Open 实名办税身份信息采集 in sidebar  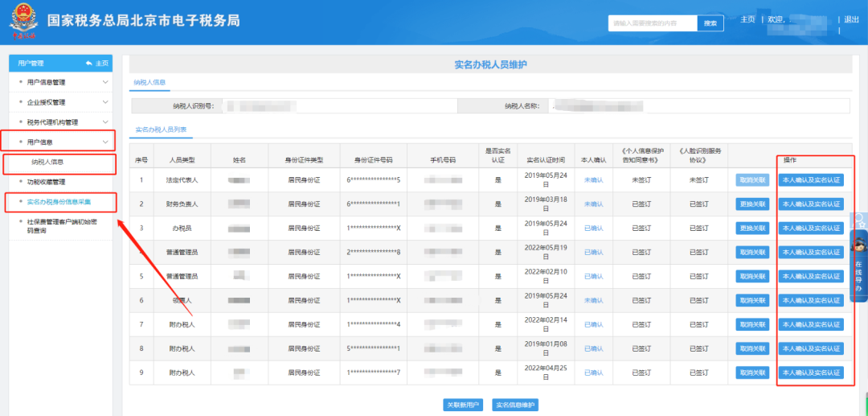[x=59, y=201]
